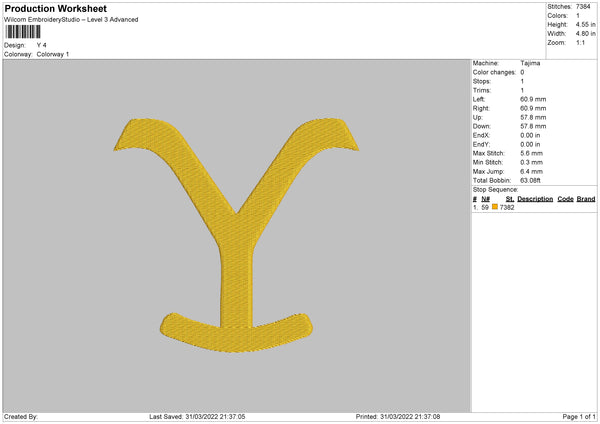Click the Page 1 of 1 indicator
This screenshot has height=424, width=600.
pyautogui.click(x=579, y=417)
